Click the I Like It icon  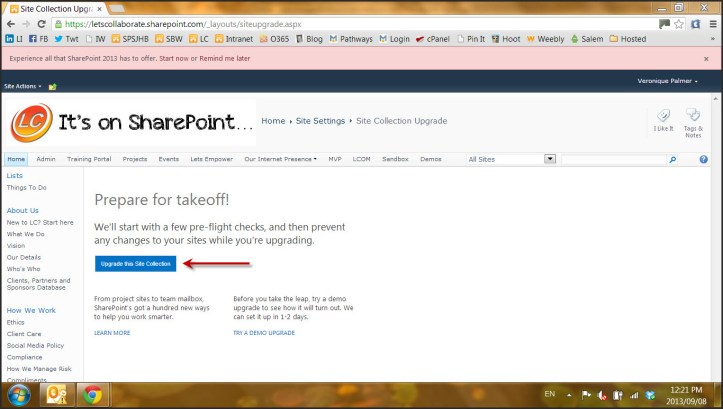(663, 121)
